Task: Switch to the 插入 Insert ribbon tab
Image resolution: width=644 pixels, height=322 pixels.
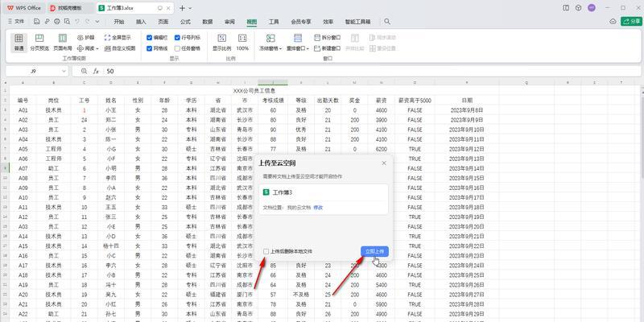Action: [x=142, y=22]
